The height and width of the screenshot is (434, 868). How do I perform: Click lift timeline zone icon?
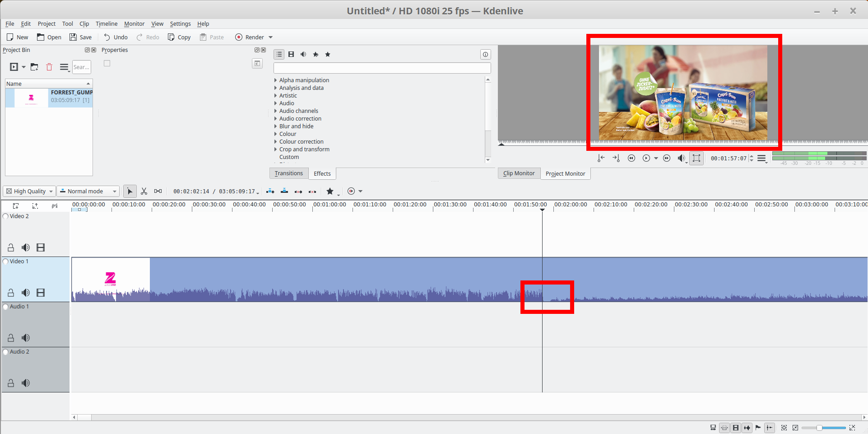tap(312, 191)
